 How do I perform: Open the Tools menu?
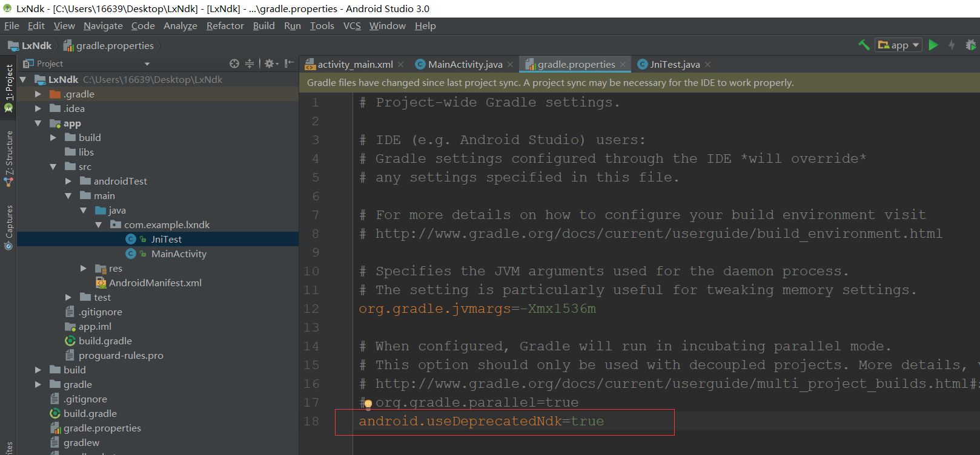coord(322,25)
